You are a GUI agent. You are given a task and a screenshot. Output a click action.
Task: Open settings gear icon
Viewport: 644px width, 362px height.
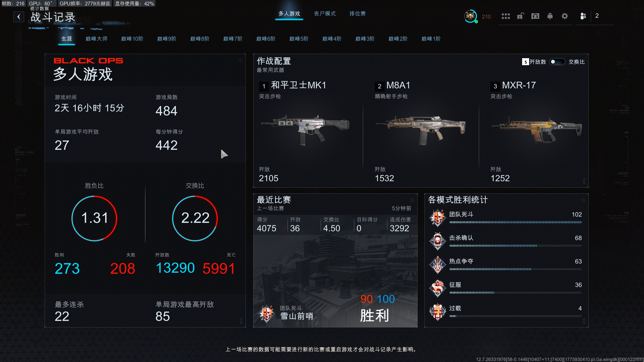pyautogui.click(x=565, y=16)
